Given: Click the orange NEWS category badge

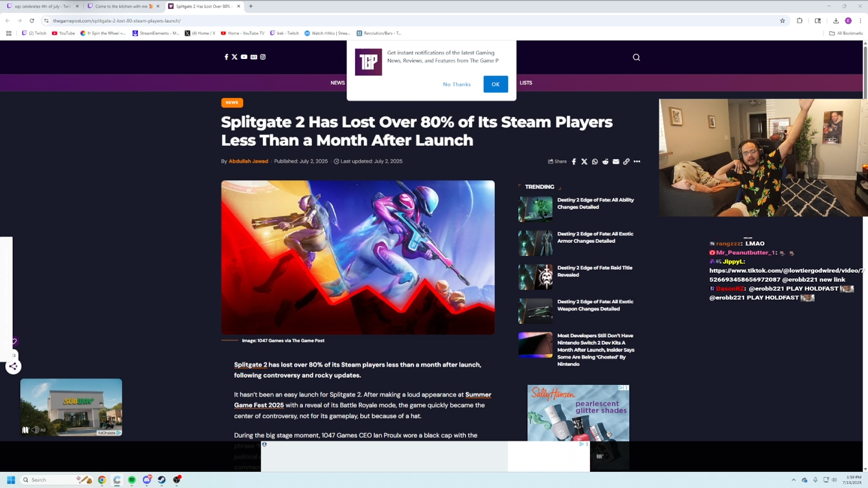Looking at the screenshot, I should 232,102.
